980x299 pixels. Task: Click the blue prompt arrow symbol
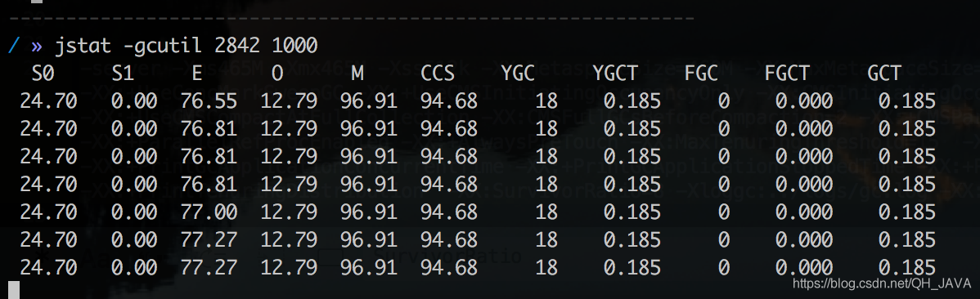pos(37,47)
